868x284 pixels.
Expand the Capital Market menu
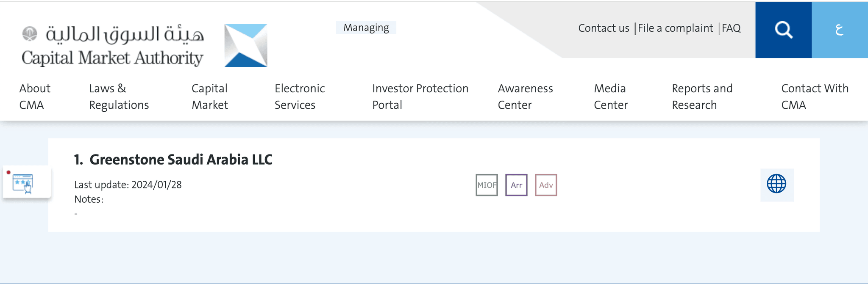point(210,97)
